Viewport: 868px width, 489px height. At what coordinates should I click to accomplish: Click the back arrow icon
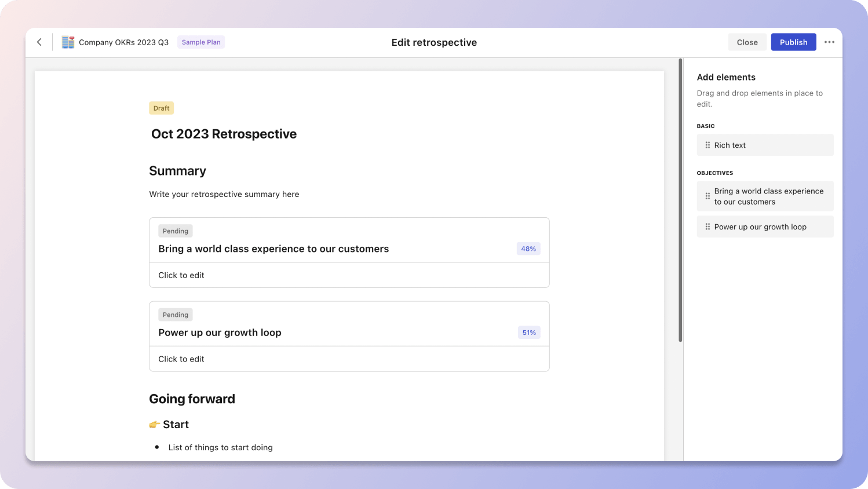[39, 42]
